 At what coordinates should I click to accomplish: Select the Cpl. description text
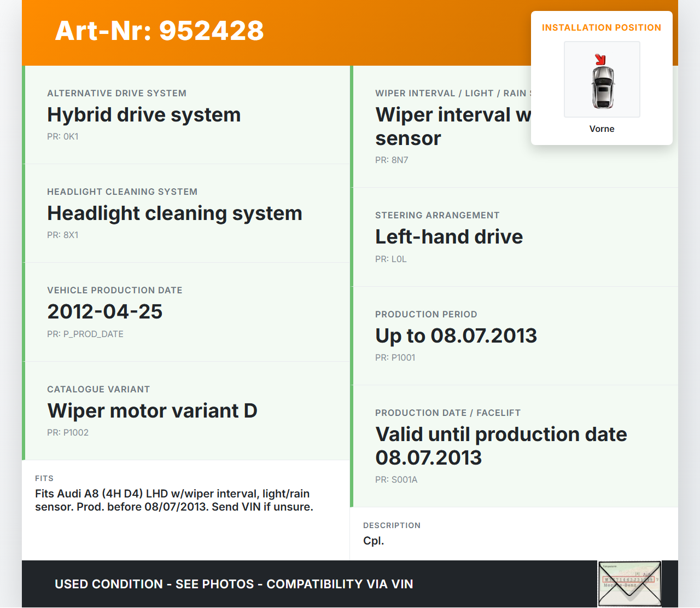pos(374,541)
